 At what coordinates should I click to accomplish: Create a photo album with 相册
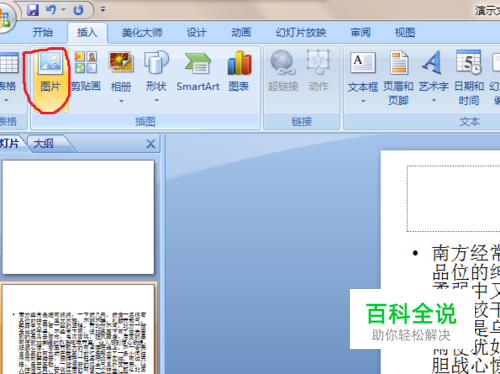121,72
